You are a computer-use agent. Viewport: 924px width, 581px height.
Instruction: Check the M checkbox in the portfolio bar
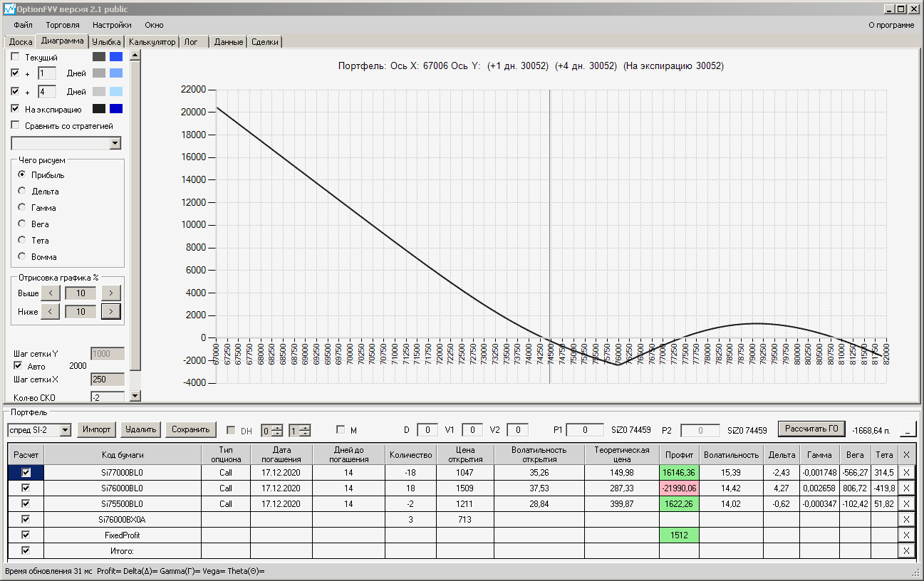coord(341,430)
